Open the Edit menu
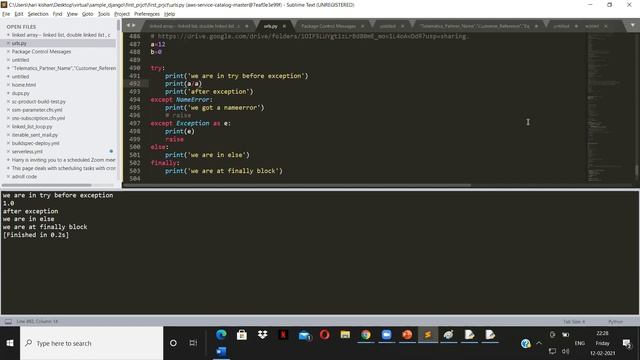Image resolution: width=640 pixels, height=360 pixels. (19, 14)
